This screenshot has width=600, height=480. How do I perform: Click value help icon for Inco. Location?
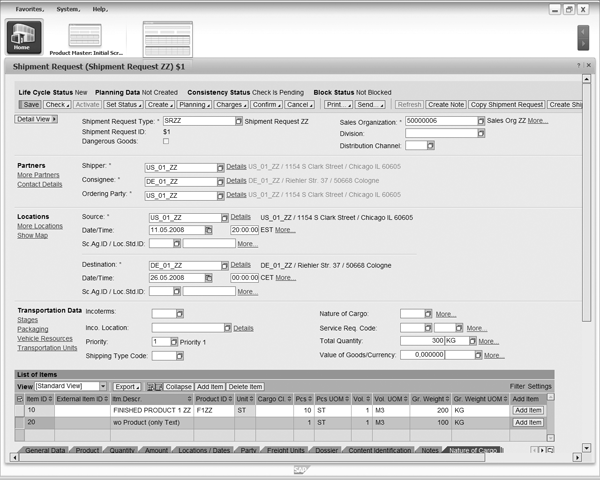(227, 327)
